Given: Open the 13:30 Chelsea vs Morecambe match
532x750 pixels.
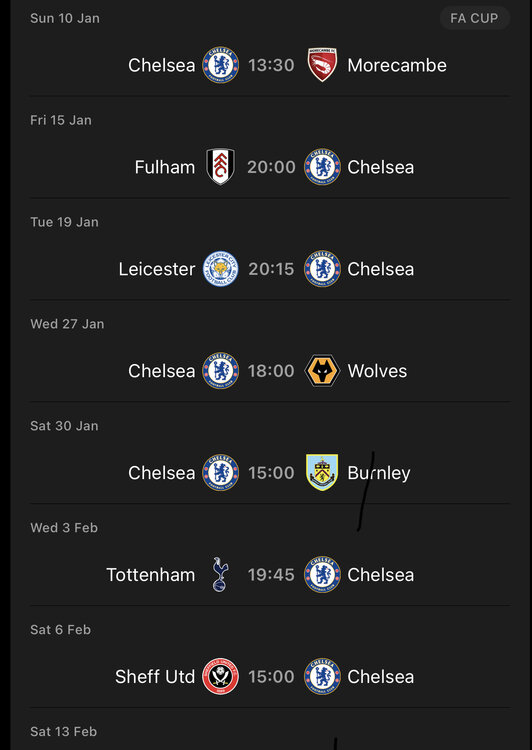Looking at the screenshot, I should (271, 65).
